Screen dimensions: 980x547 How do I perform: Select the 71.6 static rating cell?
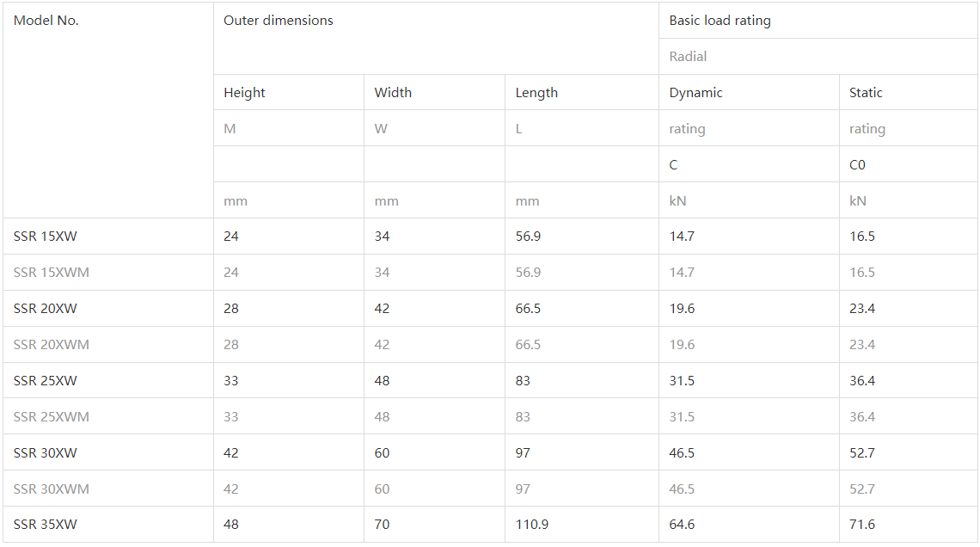point(862,525)
